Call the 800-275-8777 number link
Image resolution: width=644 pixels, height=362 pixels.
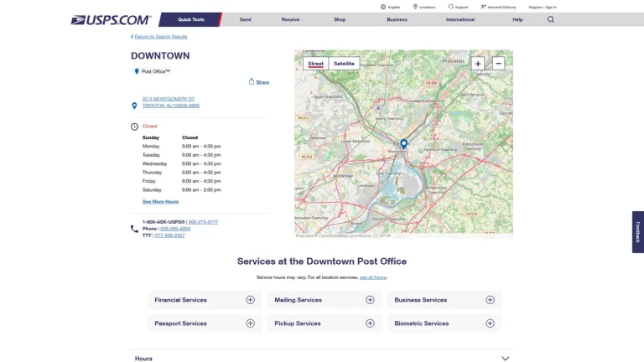tap(203, 222)
